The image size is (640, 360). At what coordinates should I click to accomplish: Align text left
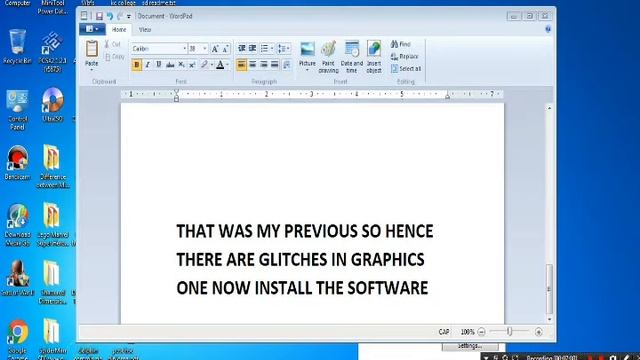click(242, 65)
